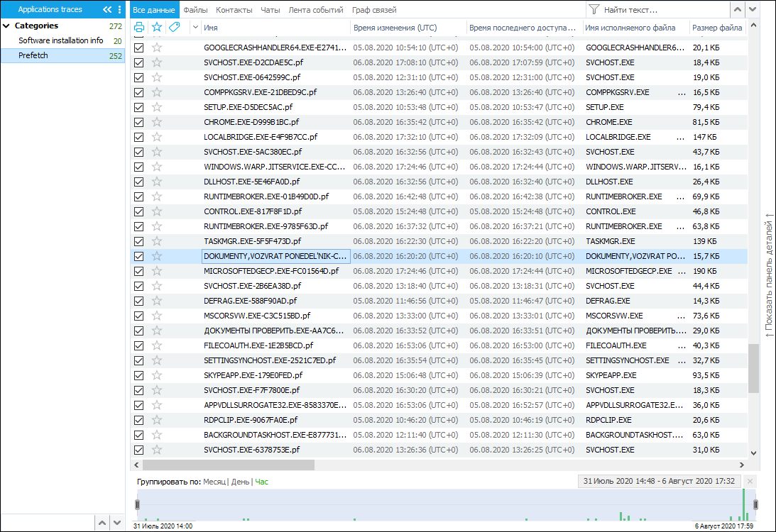The image size is (776, 532).
Task: Uncheck the TASKMGR.EXE-5F5F473D.pf checkbox
Action: [x=139, y=241]
